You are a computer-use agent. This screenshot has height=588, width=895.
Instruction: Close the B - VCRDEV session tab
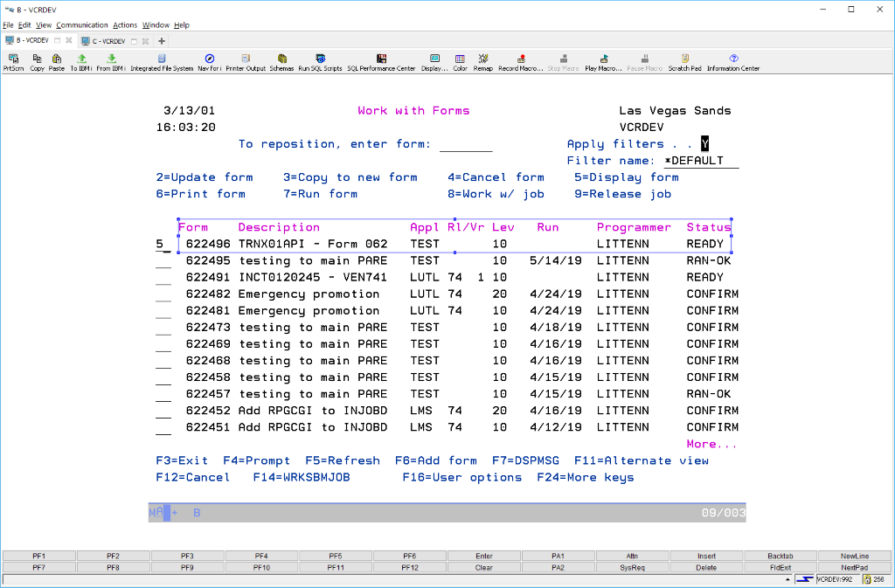coord(68,40)
